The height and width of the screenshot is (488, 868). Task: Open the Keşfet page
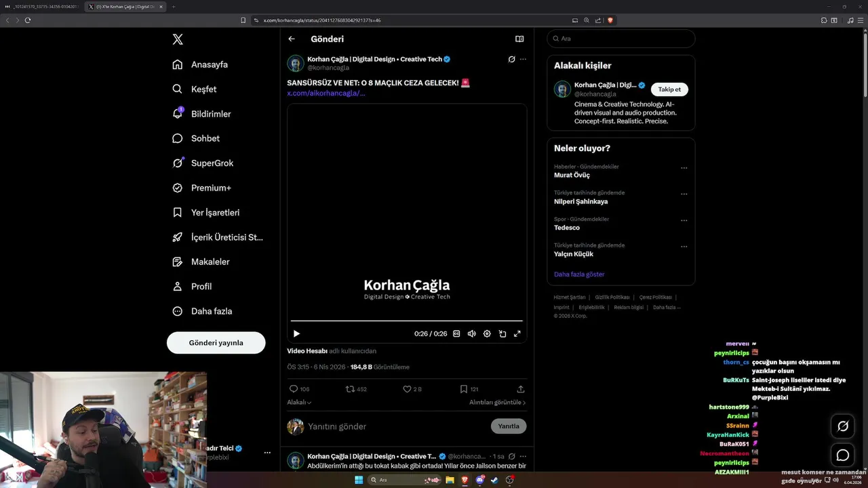tap(195, 89)
